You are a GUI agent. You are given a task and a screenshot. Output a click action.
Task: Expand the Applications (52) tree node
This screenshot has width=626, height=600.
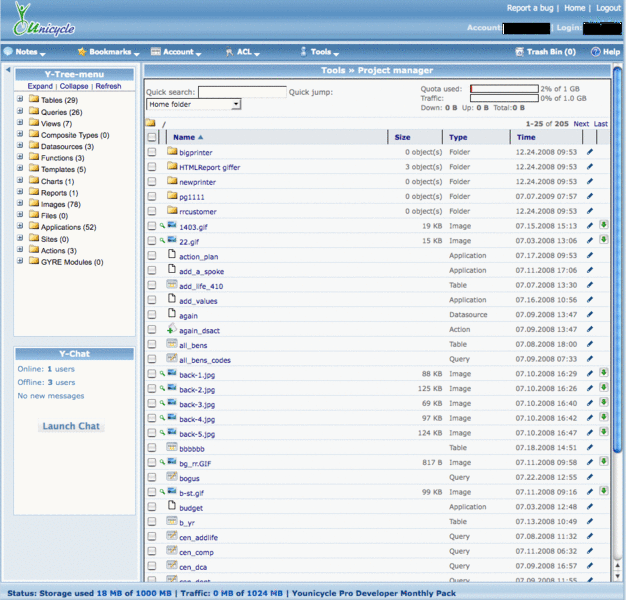click(x=20, y=228)
